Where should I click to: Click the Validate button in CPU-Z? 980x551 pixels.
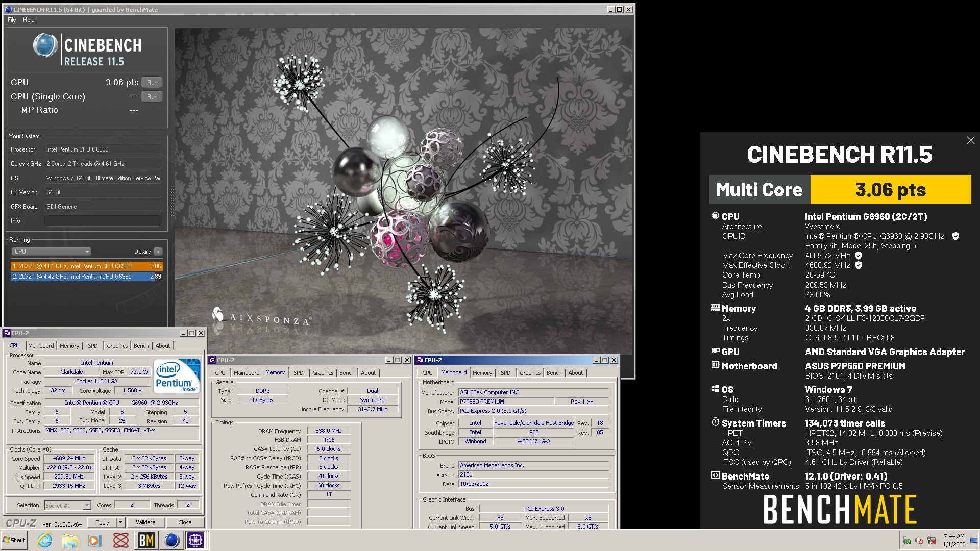(145, 522)
